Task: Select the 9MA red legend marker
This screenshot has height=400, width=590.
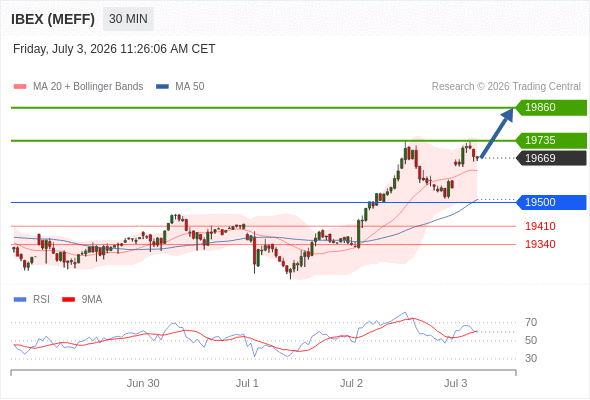Action: (68, 300)
